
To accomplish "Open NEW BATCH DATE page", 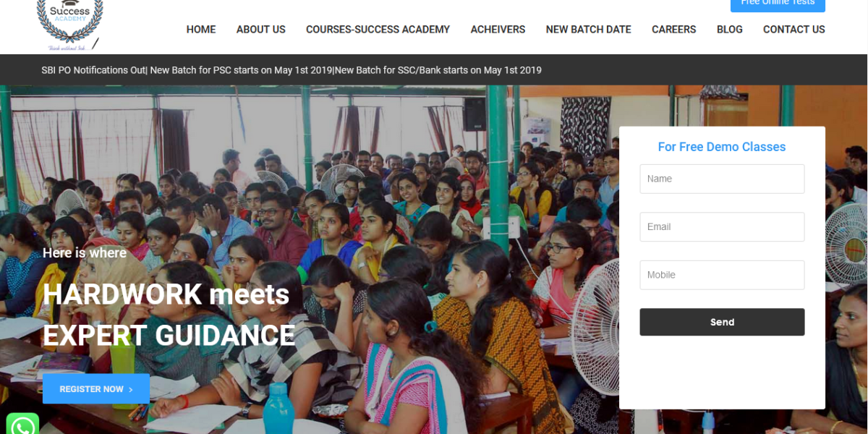I will (x=588, y=30).
